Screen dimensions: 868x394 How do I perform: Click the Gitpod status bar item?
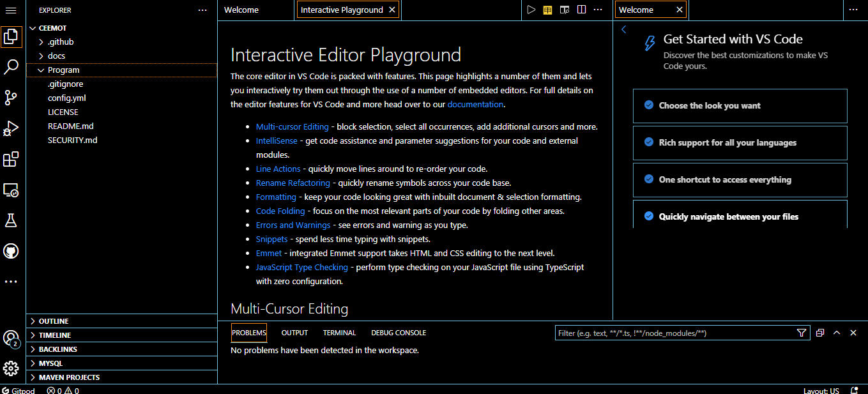click(x=19, y=390)
